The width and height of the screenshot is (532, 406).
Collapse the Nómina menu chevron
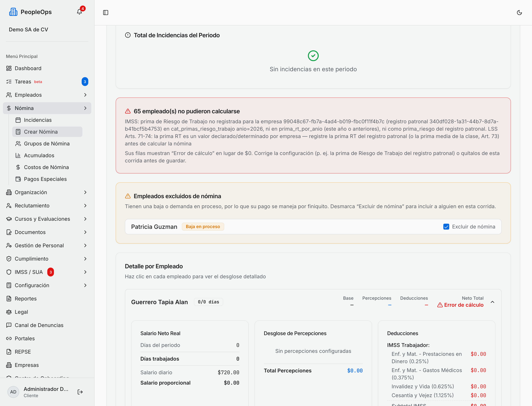click(85, 108)
